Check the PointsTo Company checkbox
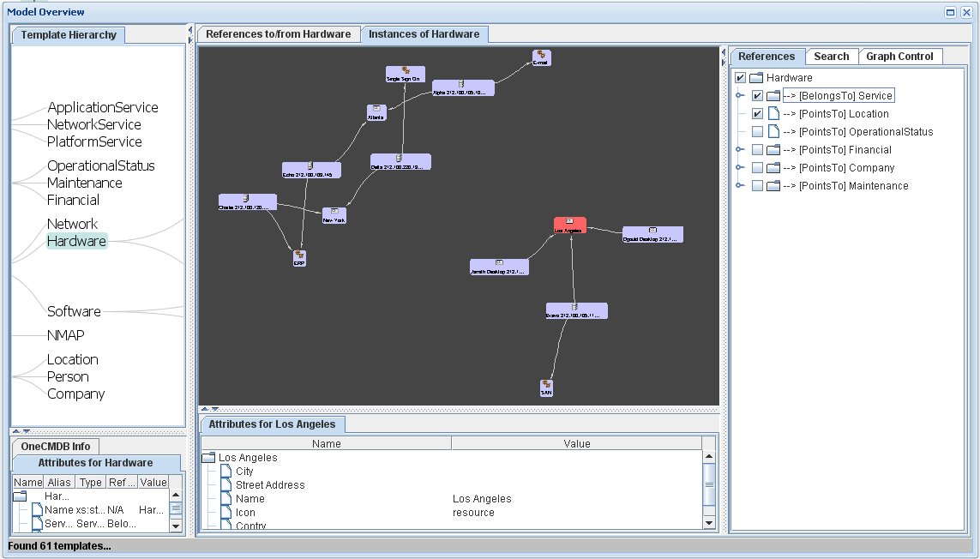Viewport: 980px width, 559px height. tap(757, 168)
